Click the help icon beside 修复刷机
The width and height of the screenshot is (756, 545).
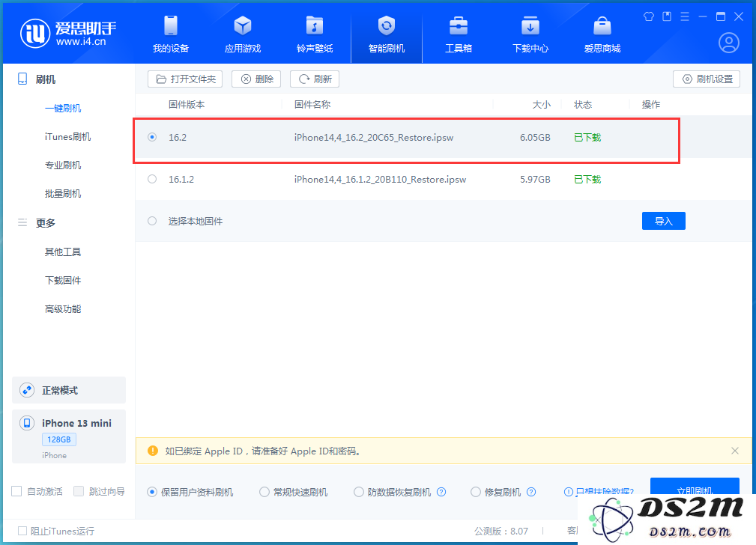click(530, 492)
